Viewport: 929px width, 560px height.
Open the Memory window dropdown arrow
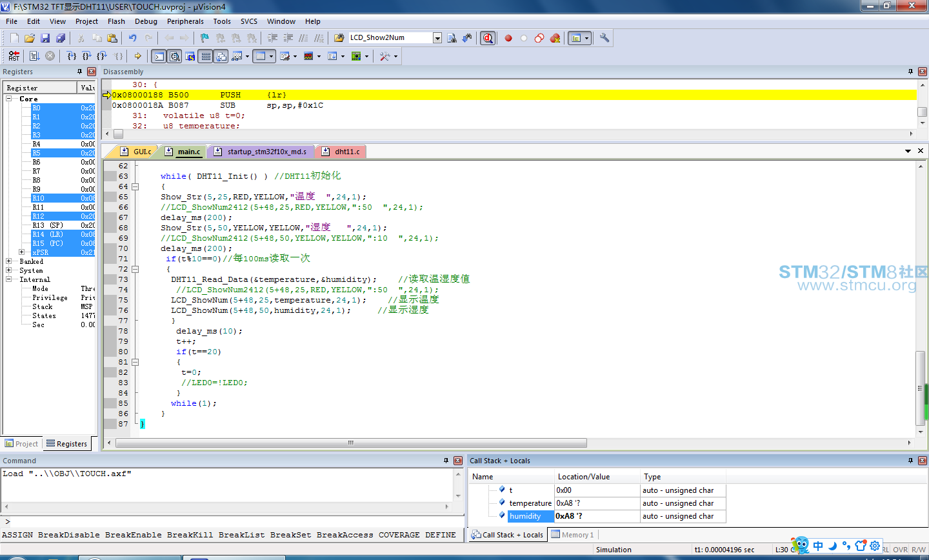[x=271, y=56]
